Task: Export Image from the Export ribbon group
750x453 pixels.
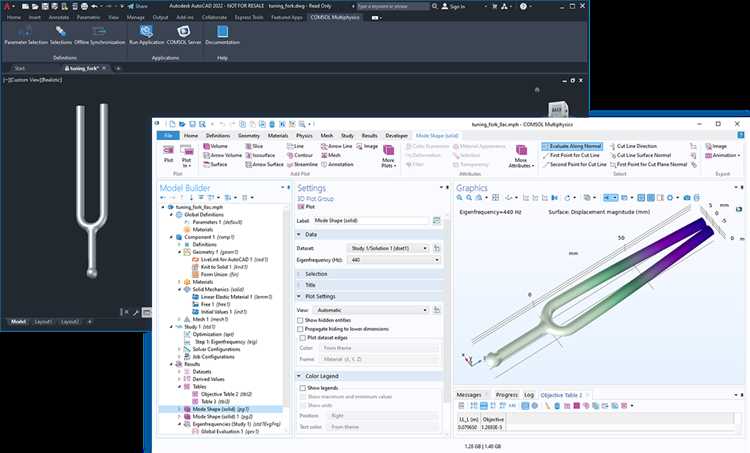Action: [x=716, y=146]
